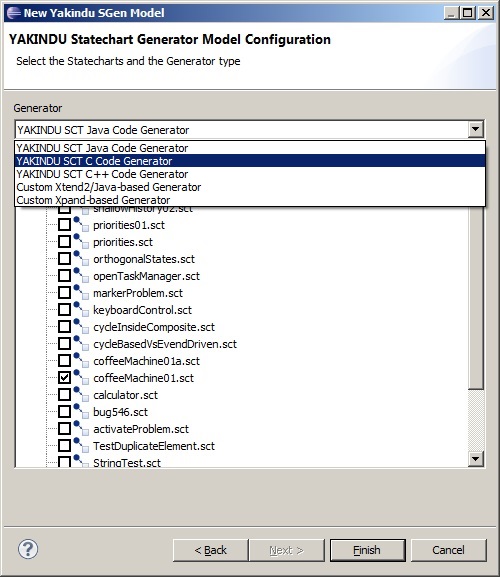Click statechart icon beside bug546.sct

tap(81, 411)
